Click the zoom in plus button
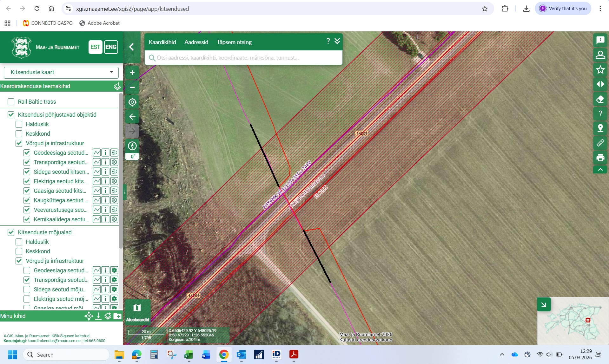Image resolution: width=609 pixels, height=364 pixels. 132,73
